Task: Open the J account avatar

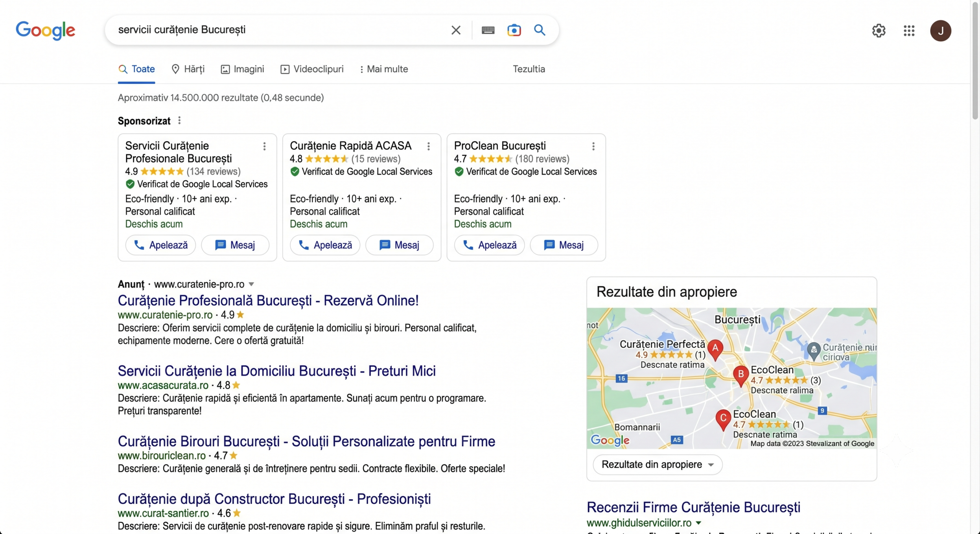Action: (941, 31)
